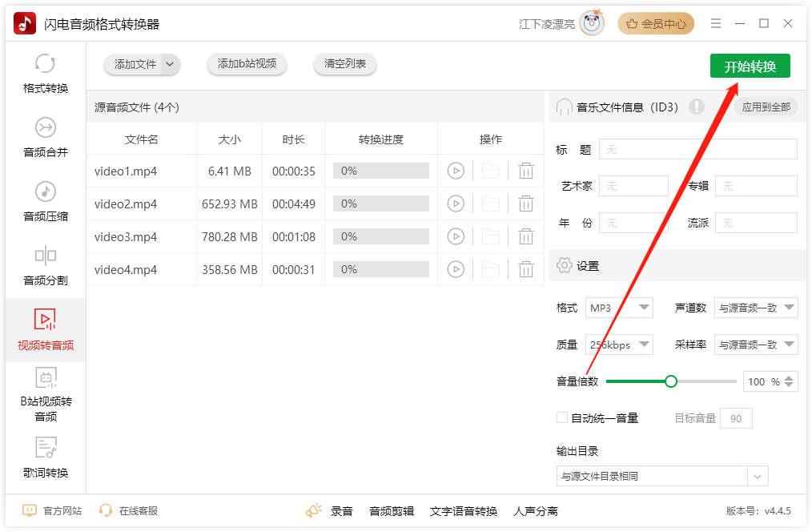Select the 音频压缩 compression tool

pyautogui.click(x=46, y=201)
